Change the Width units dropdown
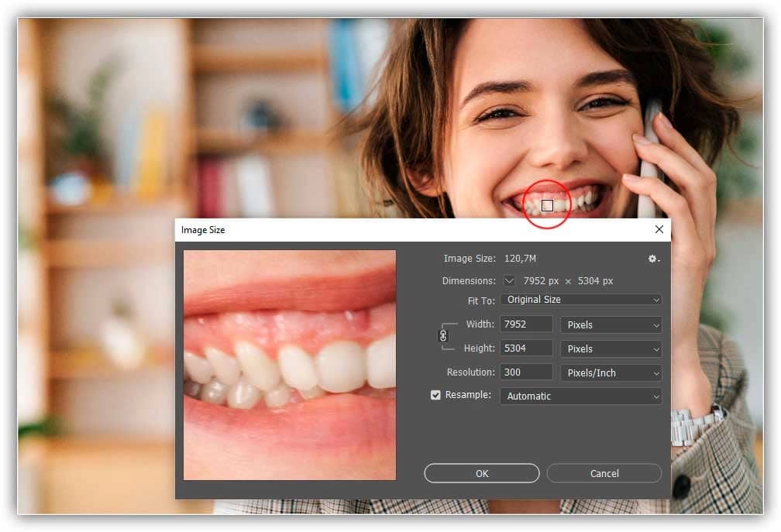 (611, 325)
